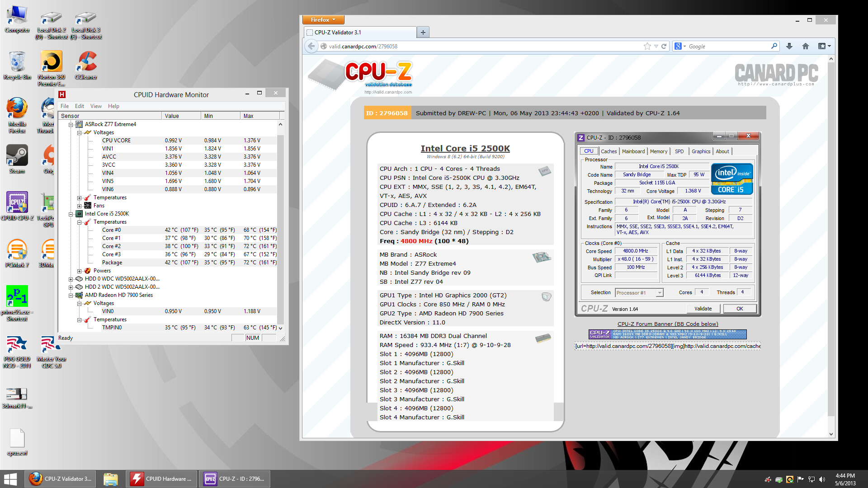Switch to the Caches tab in CPU-Z image

click(609, 151)
